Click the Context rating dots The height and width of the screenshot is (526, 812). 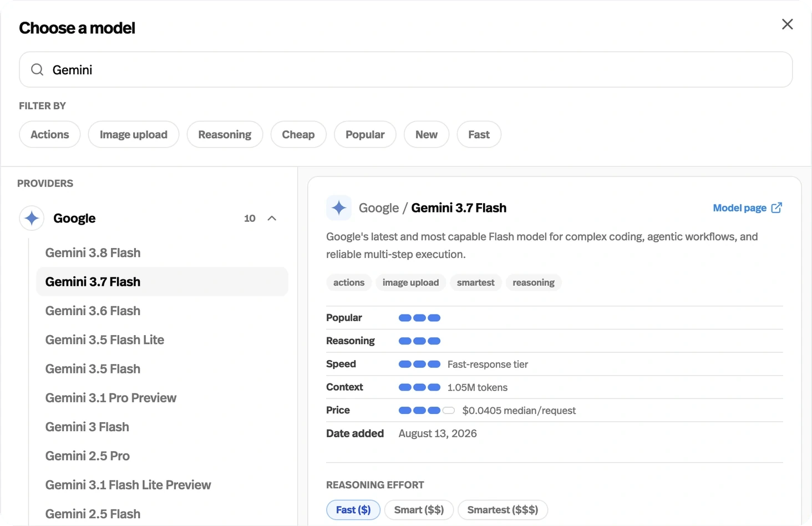pos(419,387)
